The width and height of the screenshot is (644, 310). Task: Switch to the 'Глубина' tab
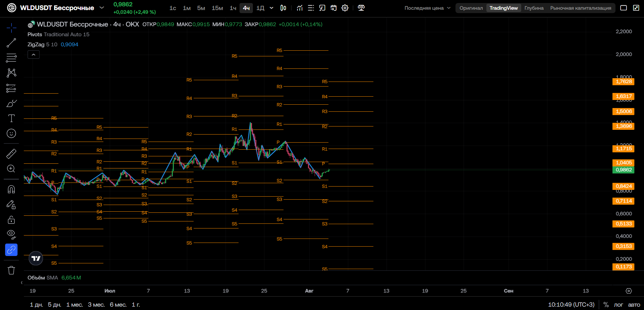(534, 8)
